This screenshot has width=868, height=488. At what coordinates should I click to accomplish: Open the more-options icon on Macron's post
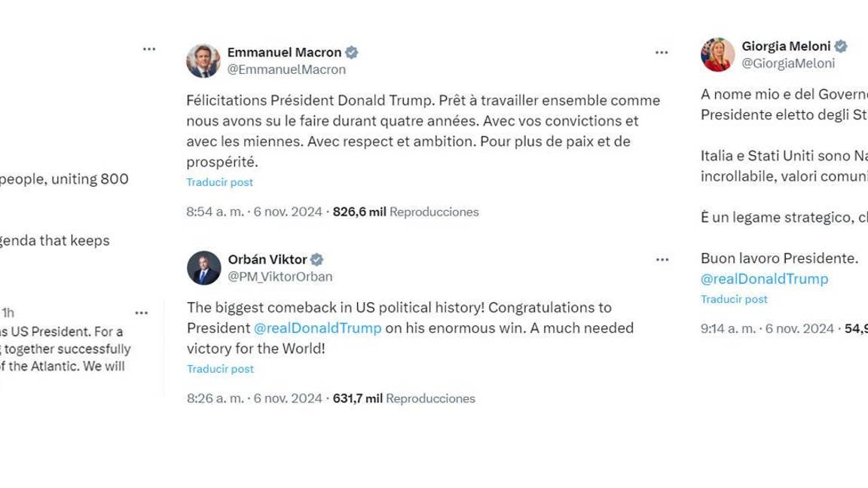coord(662,52)
